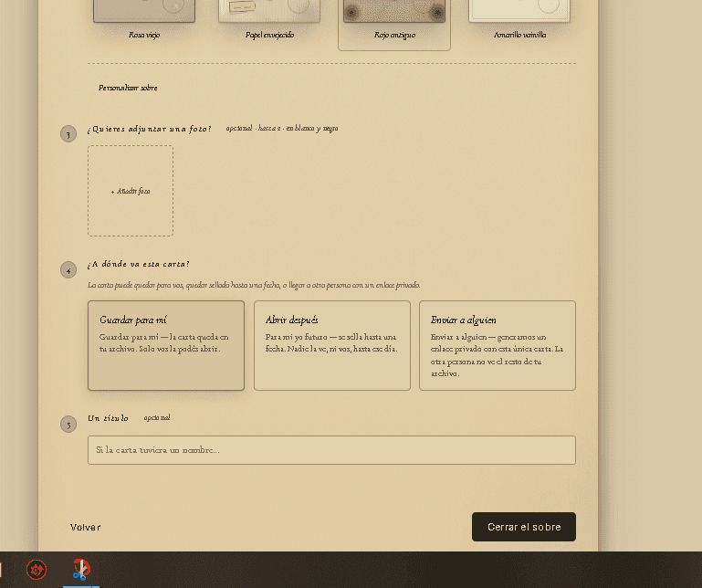Click the step 3 number badge
The width and height of the screenshot is (702, 588).
point(68,134)
